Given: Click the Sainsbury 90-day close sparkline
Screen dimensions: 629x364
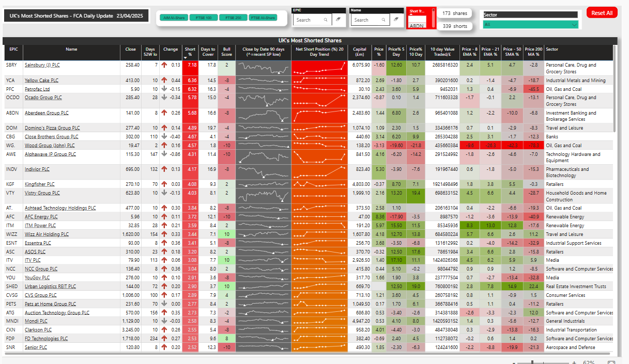Looking at the screenshot, I should point(263,68).
